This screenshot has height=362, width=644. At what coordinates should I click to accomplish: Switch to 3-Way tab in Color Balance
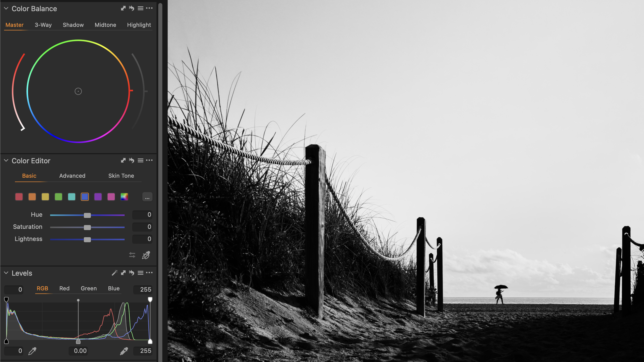[43, 25]
